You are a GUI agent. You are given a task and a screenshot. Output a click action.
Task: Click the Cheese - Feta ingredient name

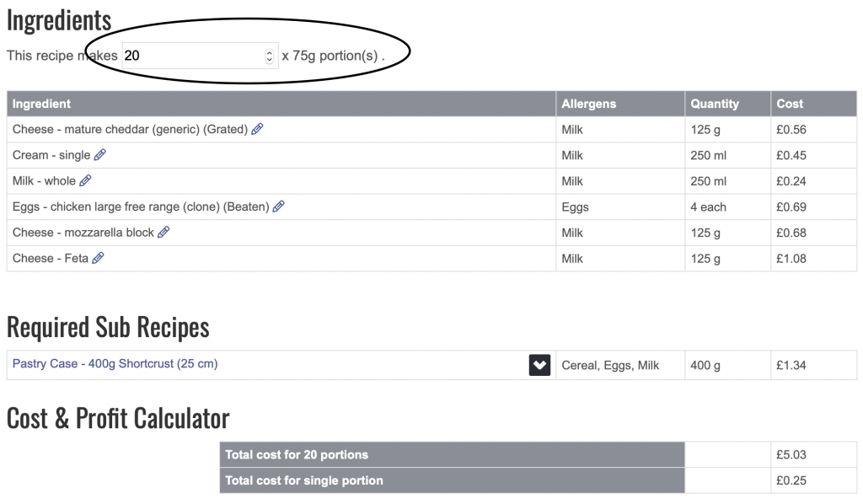pyautogui.click(x=50, y=259)
